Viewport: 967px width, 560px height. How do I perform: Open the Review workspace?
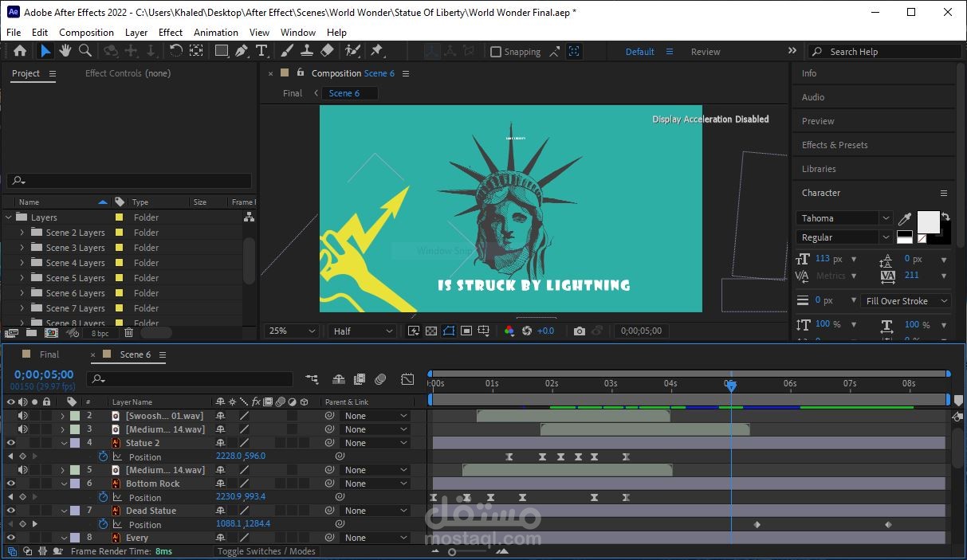click(705, 51)
